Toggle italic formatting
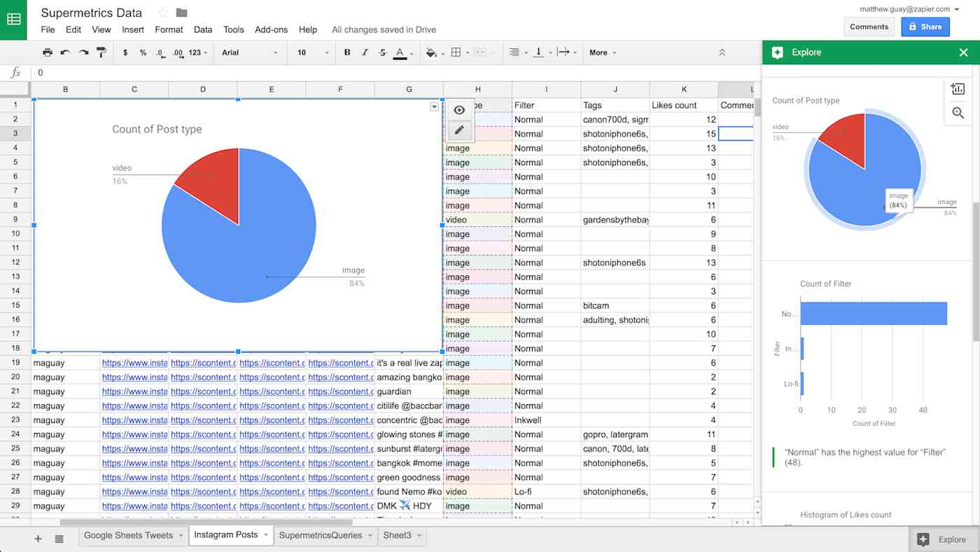The height and width of the screenshot is (552, 980). tap(365, 53)
